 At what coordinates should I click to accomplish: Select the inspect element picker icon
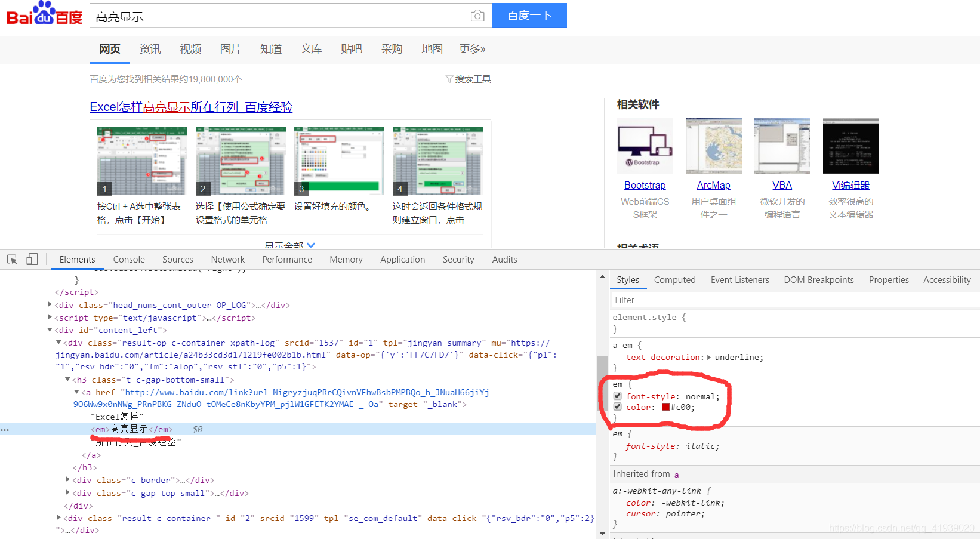coord(12,259)
